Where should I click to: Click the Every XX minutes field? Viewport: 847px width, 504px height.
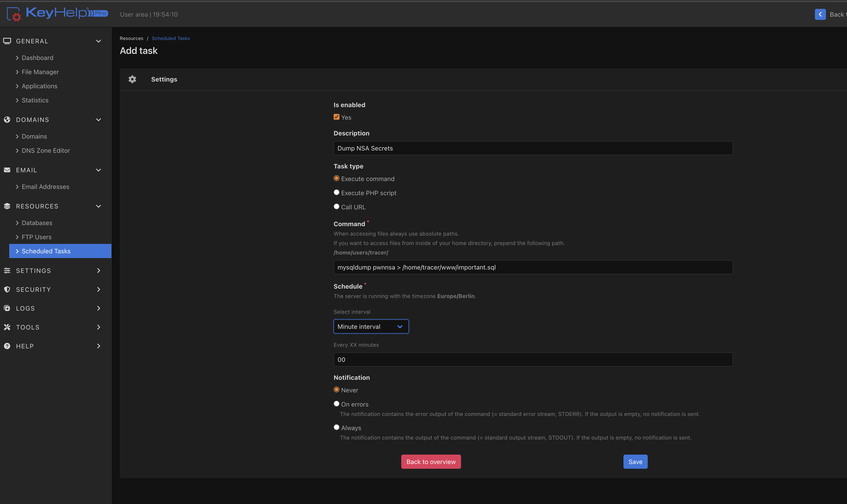533,359
